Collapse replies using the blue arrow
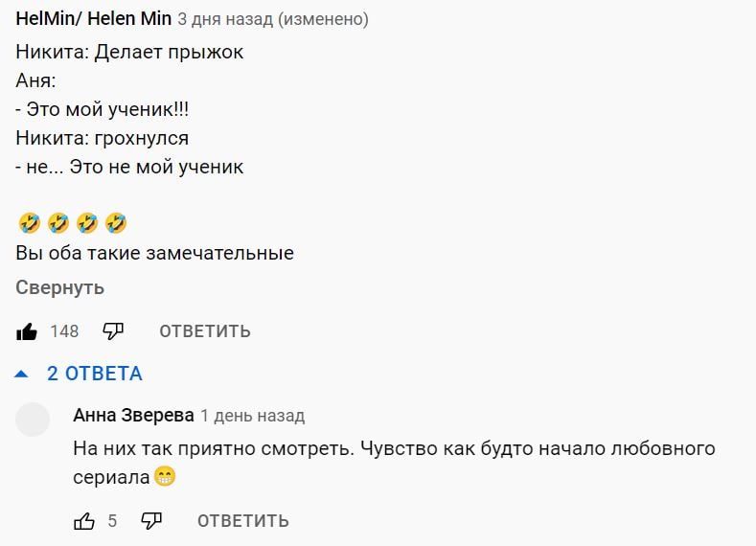 coord(22,374)
